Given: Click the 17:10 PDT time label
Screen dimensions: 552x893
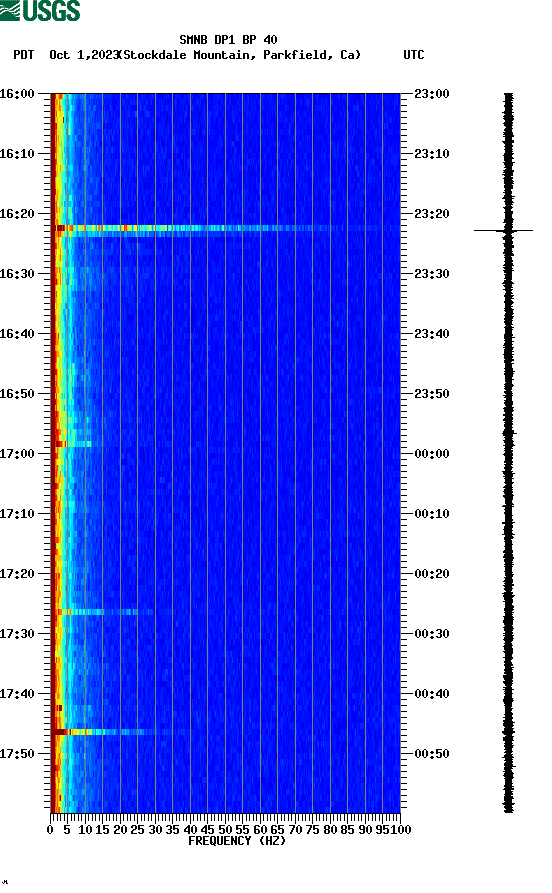Looking at the screenshot, I should [x=17, y=514].
